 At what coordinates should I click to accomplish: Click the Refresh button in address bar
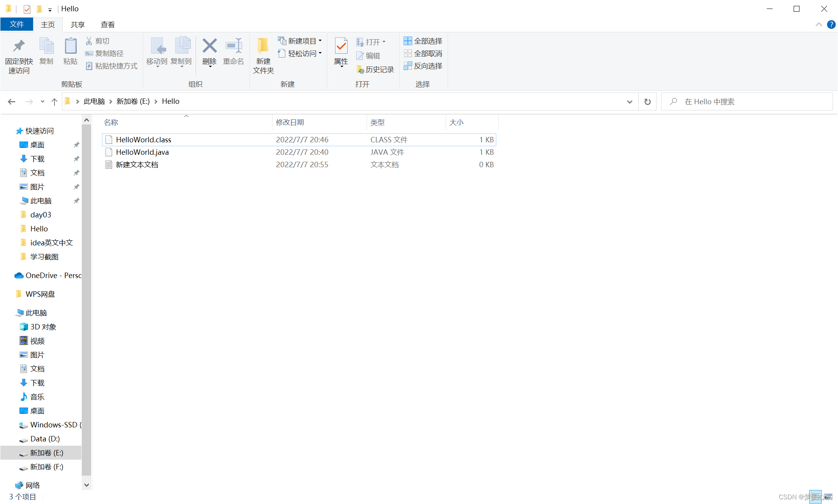coord(648,101)
